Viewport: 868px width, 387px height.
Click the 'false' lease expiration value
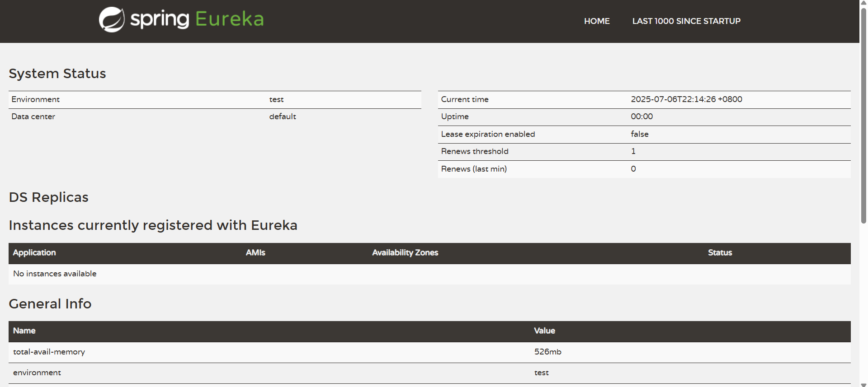(x=640, y=134)
